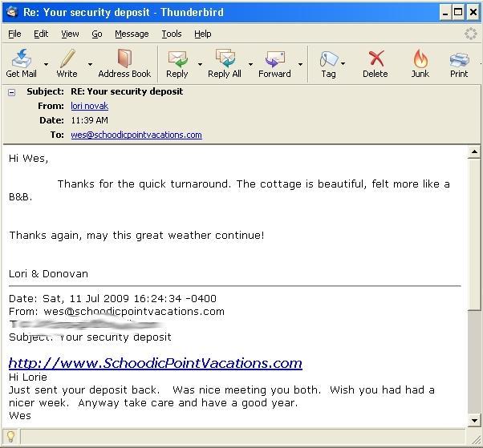The width and height of the screenshot is (483, 448).
Task: Click the scrollbar up arrow
Action: pos(474,152)
